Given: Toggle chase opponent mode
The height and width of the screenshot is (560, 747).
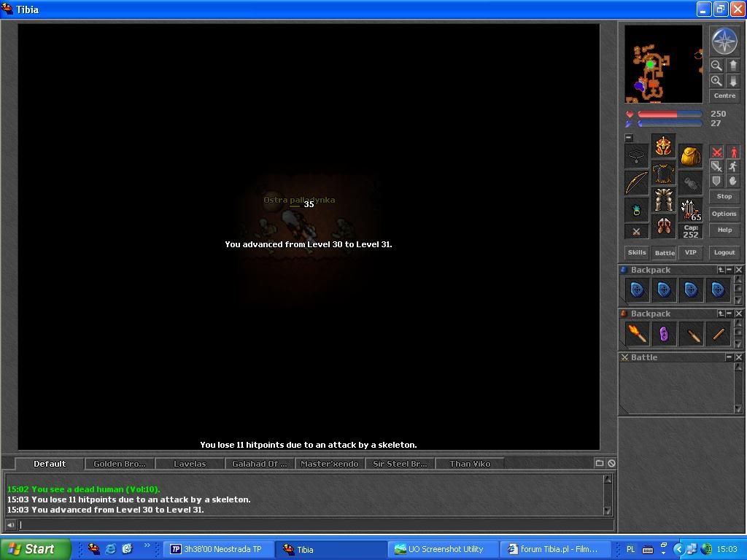Looking at the screenshot, I should (x=733, y=167).
